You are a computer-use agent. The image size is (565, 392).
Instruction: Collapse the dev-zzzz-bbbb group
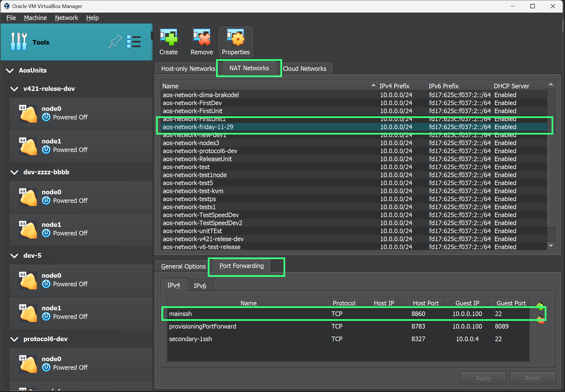coord(14,172)
